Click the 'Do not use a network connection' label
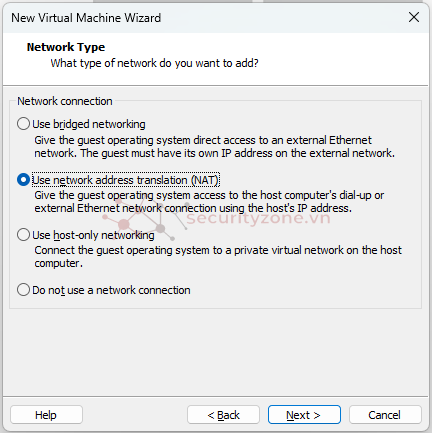The image size is (432, 433). point(111,290)
